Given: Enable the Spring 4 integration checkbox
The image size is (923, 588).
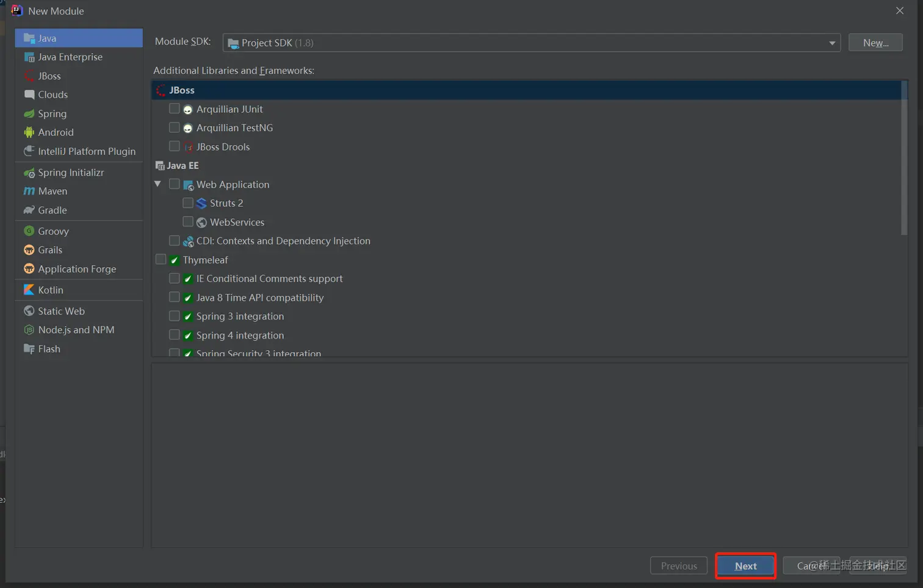Looking at the screenshot, I should [x=175, y=335].
